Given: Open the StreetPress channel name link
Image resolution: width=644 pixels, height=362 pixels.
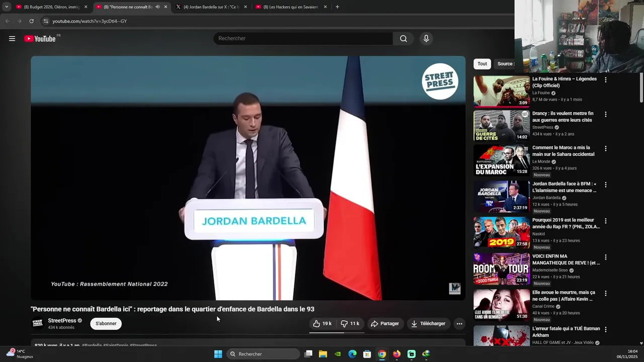Looking at the screenshot, I should click(62, 320).
